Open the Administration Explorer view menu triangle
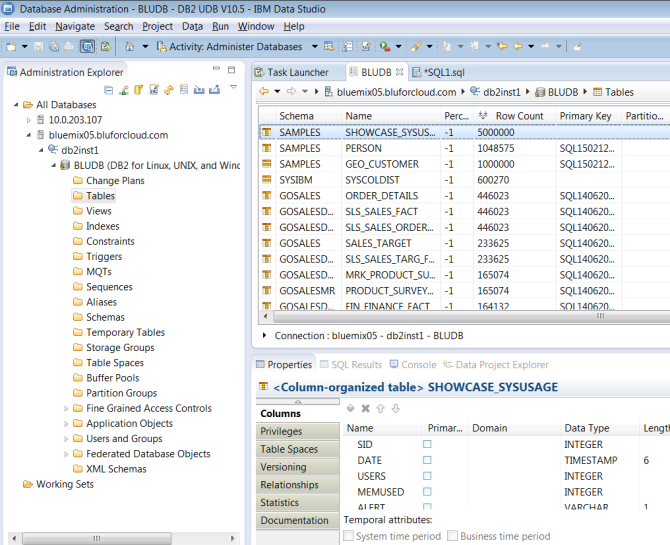 pos(233,87)
